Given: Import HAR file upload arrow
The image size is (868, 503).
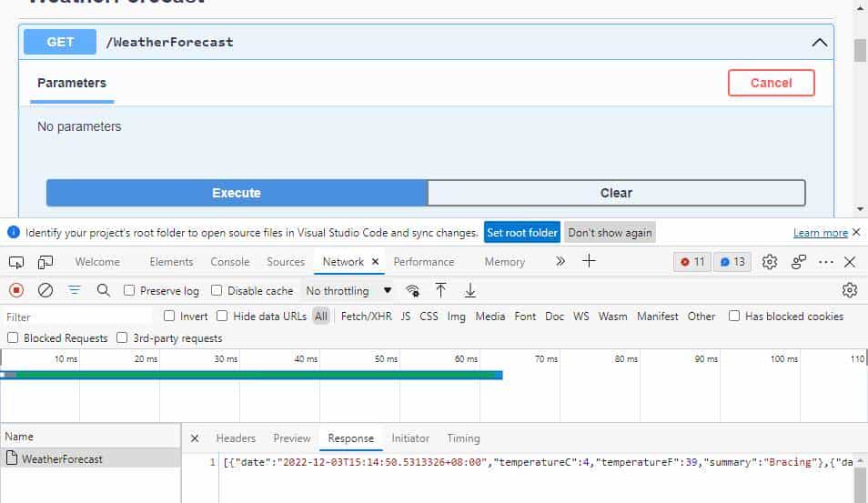Looking at the screenshot, I should click(x=440, y=290).
